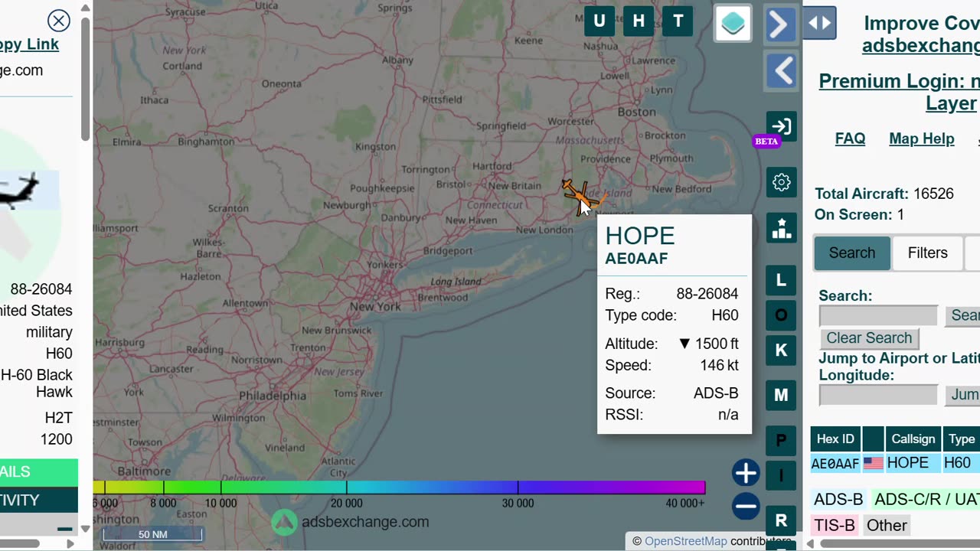The width and height of the screenshot is (980, 551).
Task: Open the FAQ link
Action: click(x=850, y=139)
